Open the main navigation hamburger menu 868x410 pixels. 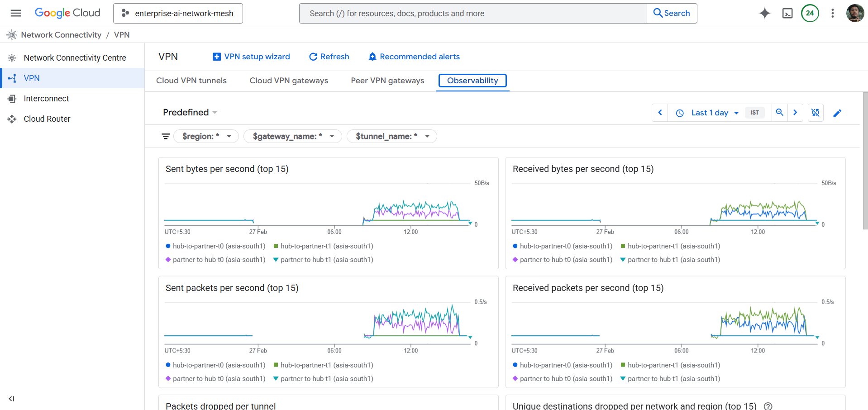[x=16, y=13]
